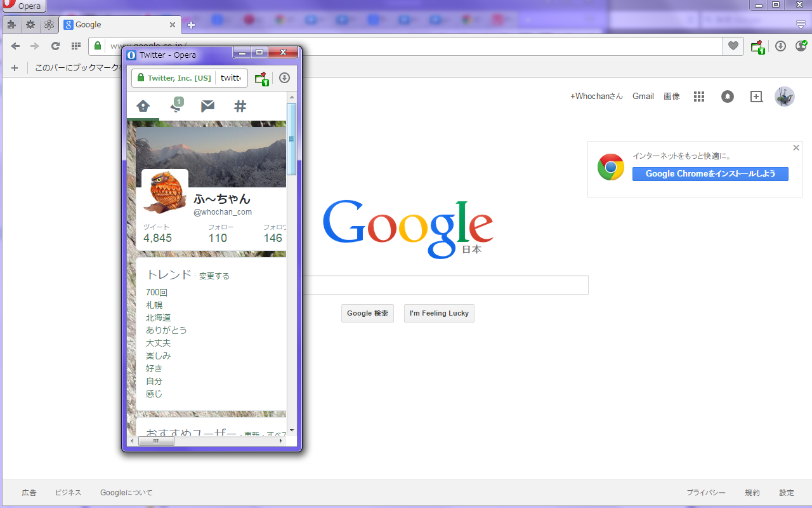The height and width of the screenshot is (508, 812).
Task: Click Google+ share plus-box icon
Action: pos(756,97)
